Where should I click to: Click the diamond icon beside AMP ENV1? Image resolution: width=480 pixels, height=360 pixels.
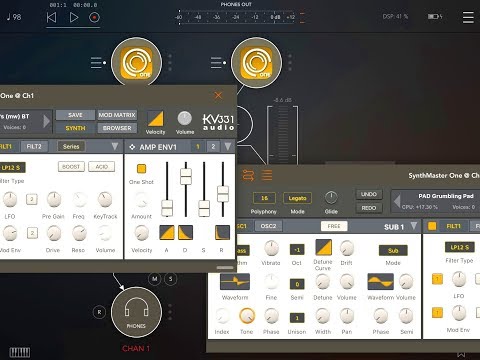tap(132, 147)
